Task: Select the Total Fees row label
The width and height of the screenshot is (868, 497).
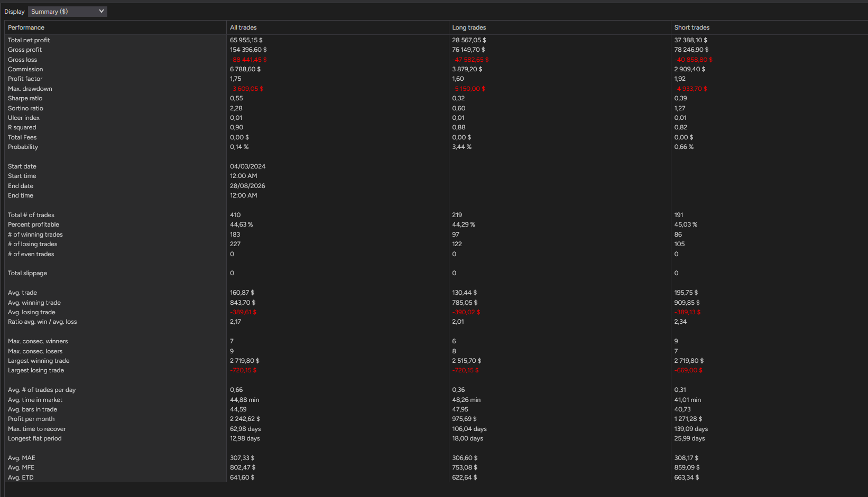Action: (x=22, y=137)
